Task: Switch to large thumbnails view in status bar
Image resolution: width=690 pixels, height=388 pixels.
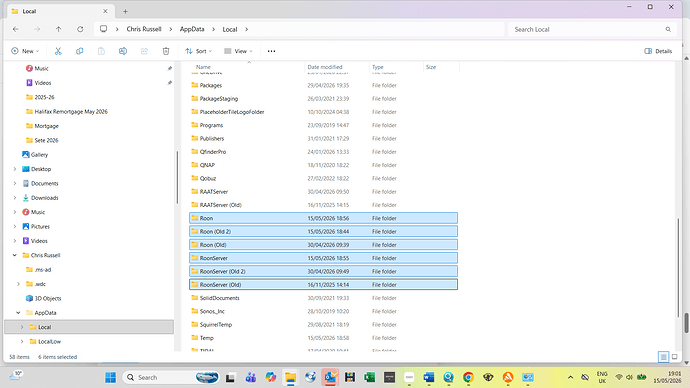Action: click(675, 357)
